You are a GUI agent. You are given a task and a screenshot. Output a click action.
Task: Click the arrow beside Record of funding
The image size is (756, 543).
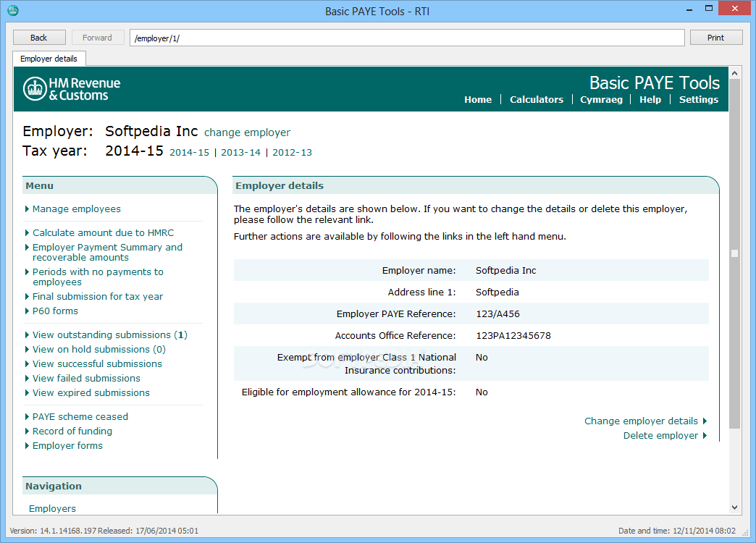pyautogui.click(x=27, y=431)
